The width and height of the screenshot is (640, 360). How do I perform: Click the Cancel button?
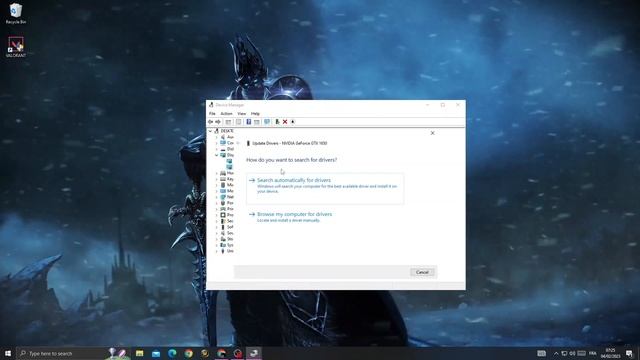pyautogui.click(x=422, y=272)
